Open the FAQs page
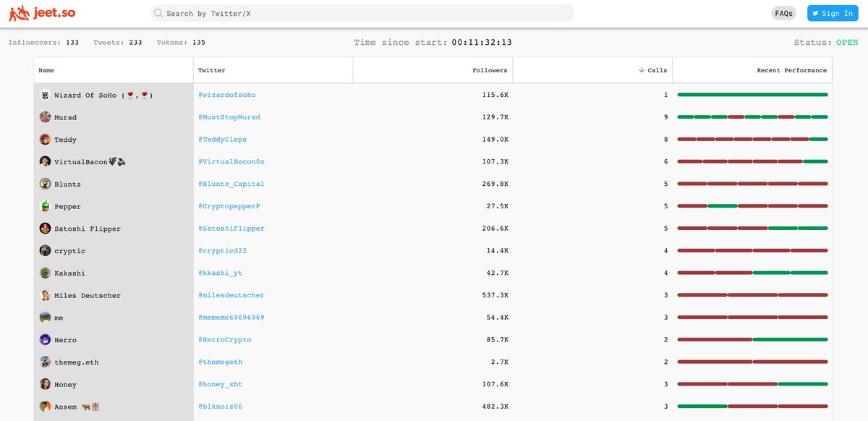Viewport: 868px width, 421px height. point(783,13)
